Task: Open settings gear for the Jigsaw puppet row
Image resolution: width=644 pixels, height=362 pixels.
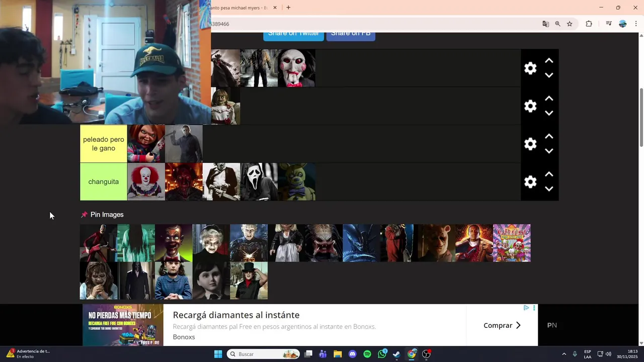Action: tap(530, 68)
